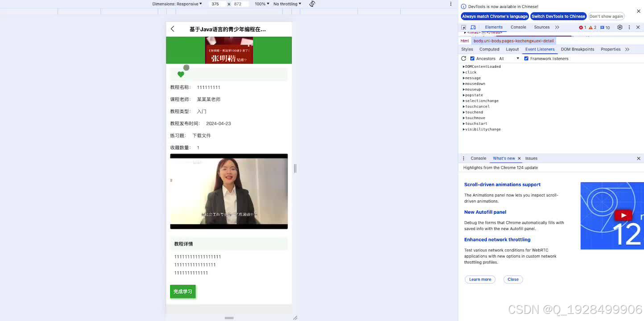Show more DevTools main tabs
Viewport: 644px width, 321px height.
tap(557, 27)
